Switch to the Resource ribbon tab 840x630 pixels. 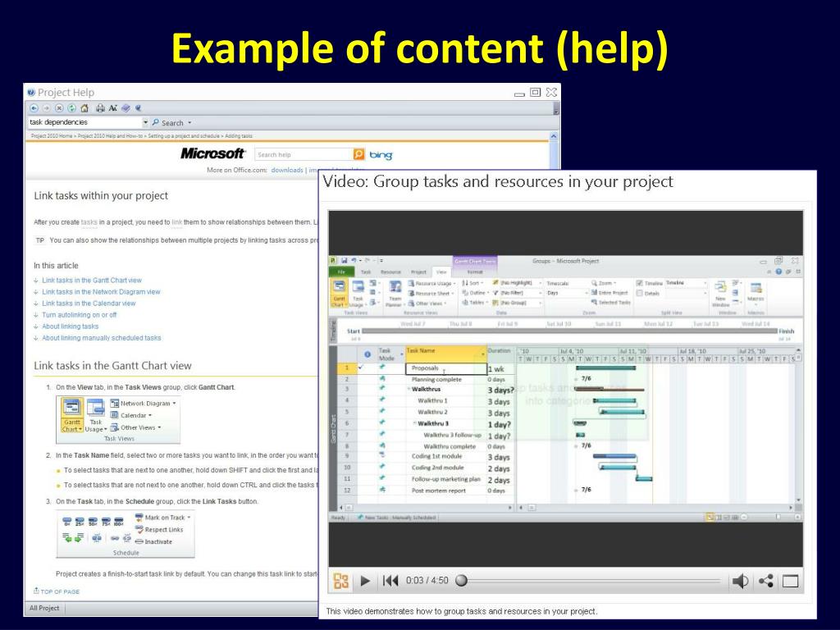click(x=390, y=272)
